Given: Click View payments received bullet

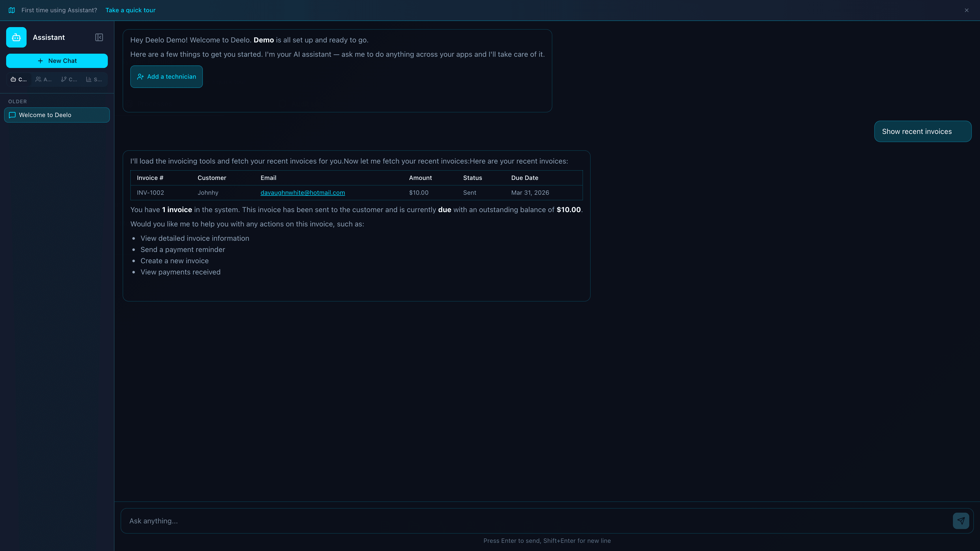Looking at the screenshot, I should 181,272.
